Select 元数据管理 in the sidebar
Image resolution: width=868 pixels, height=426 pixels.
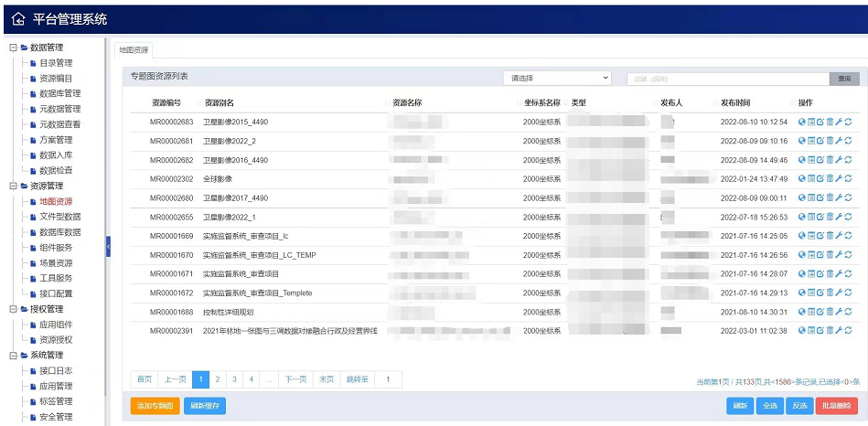click(x=59, y=109)
